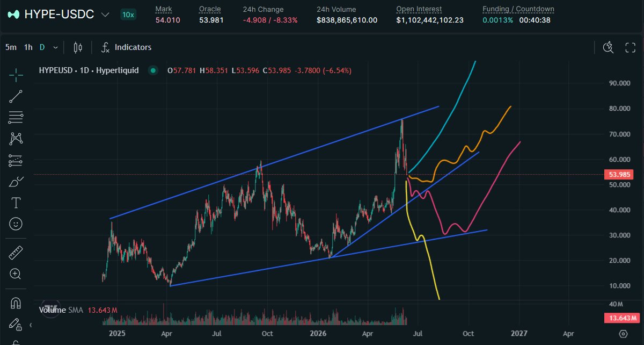
Task: Select the D daily timeframe
Action: pyautogui.click(x=42, y=47)
